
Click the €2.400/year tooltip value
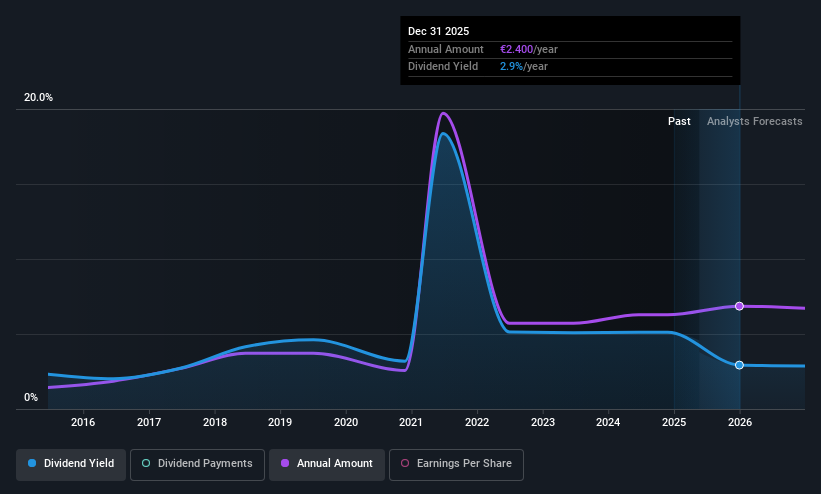coord(529,49)
